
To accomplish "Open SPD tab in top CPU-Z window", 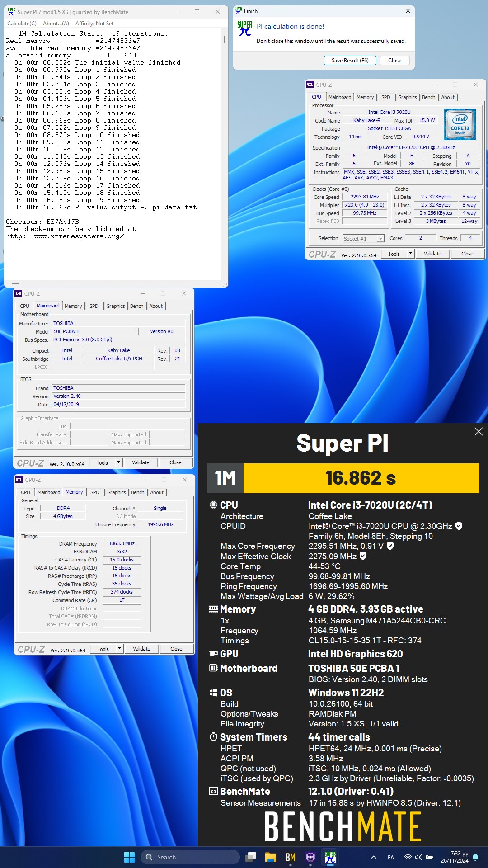I will click(385, 97).
